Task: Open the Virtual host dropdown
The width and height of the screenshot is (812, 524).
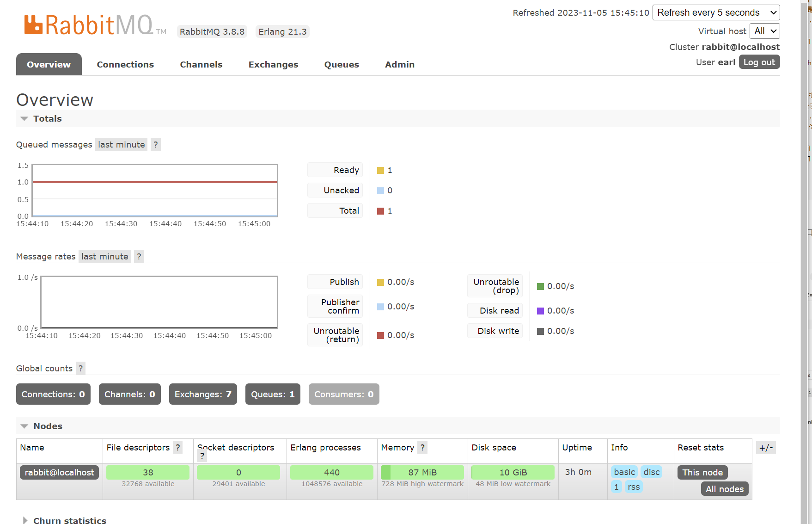Action: pyautogui.click(x=764, y=31)
